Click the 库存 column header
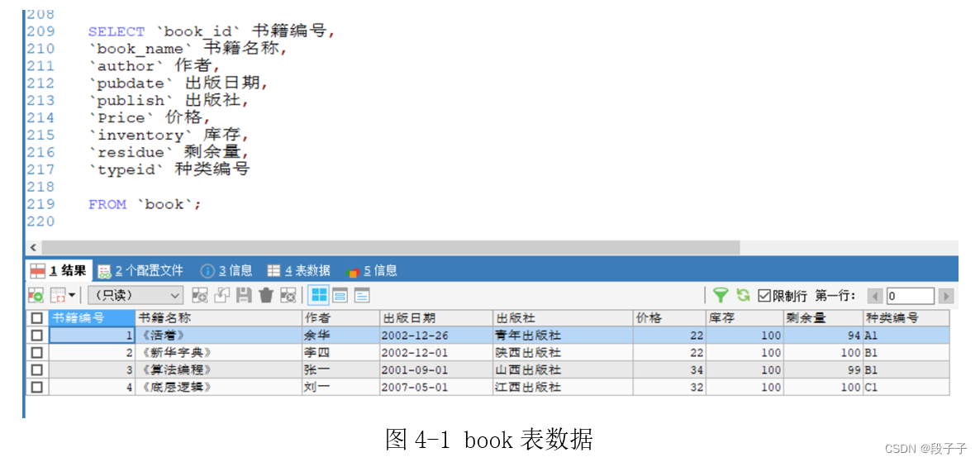Viewport: 980px width, 462px height. pyautogui.click(x=745, y=318)
